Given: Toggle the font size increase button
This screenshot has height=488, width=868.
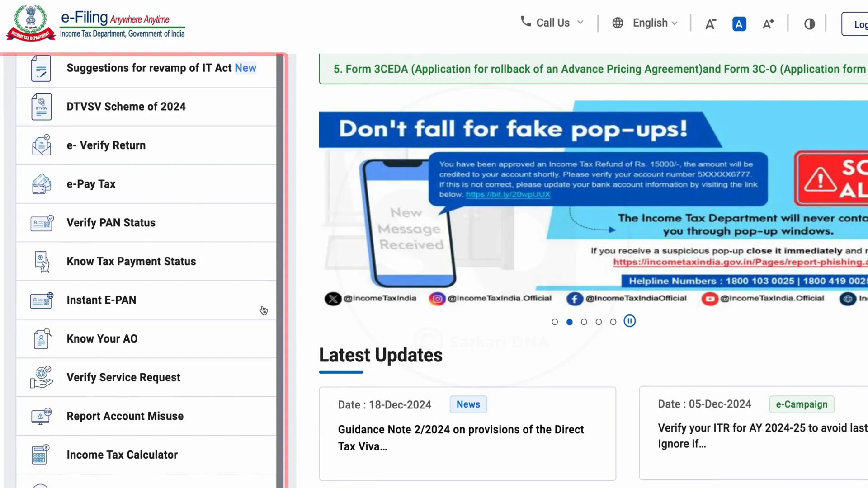Looking at the screenshot, I should click(x=769, y=24).
